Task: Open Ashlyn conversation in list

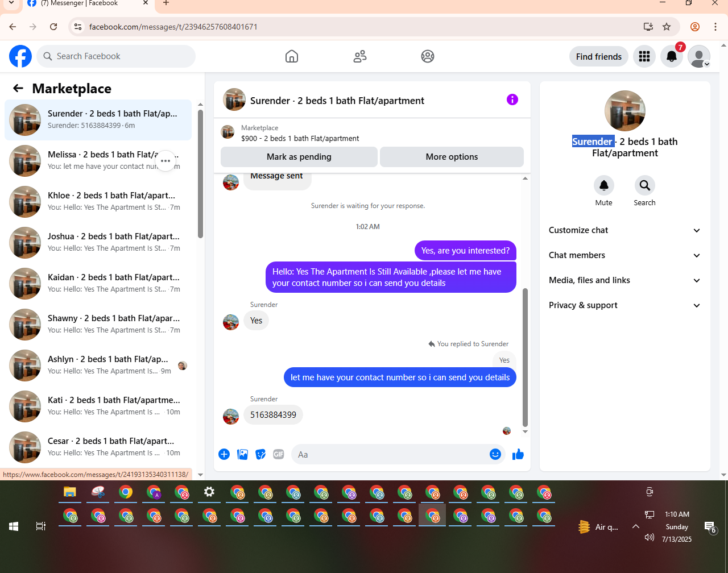Action: coord(98,366)
